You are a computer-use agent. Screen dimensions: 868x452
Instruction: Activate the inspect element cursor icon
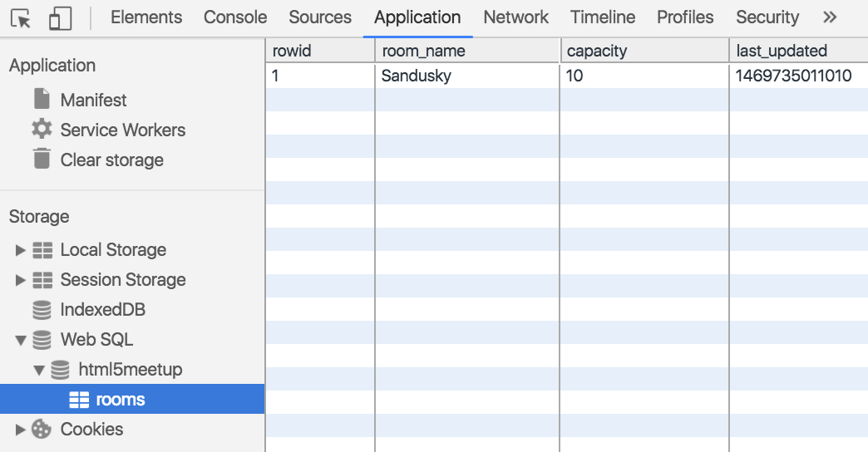[x=21, y=18]
